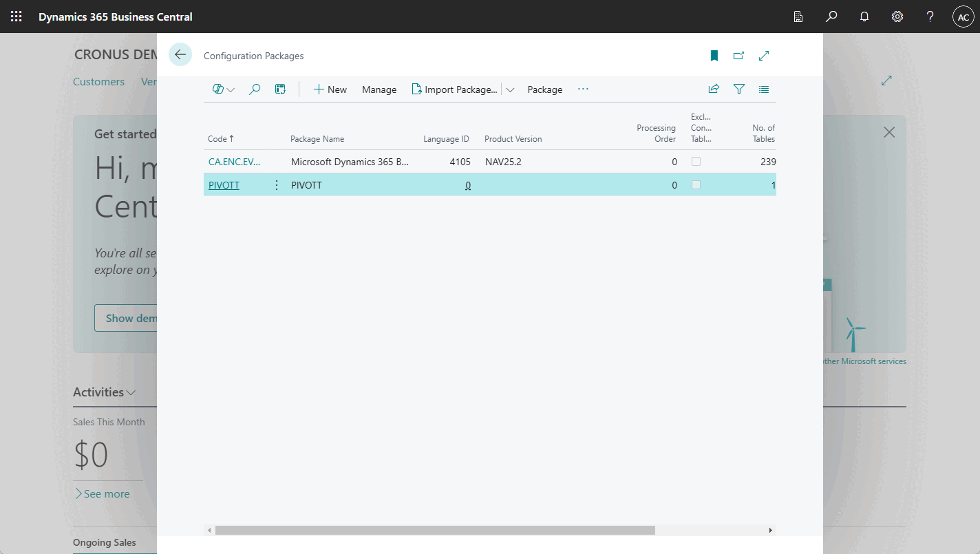Open the Manage menu
980x554 pixels.
click(x=379, y=89)
